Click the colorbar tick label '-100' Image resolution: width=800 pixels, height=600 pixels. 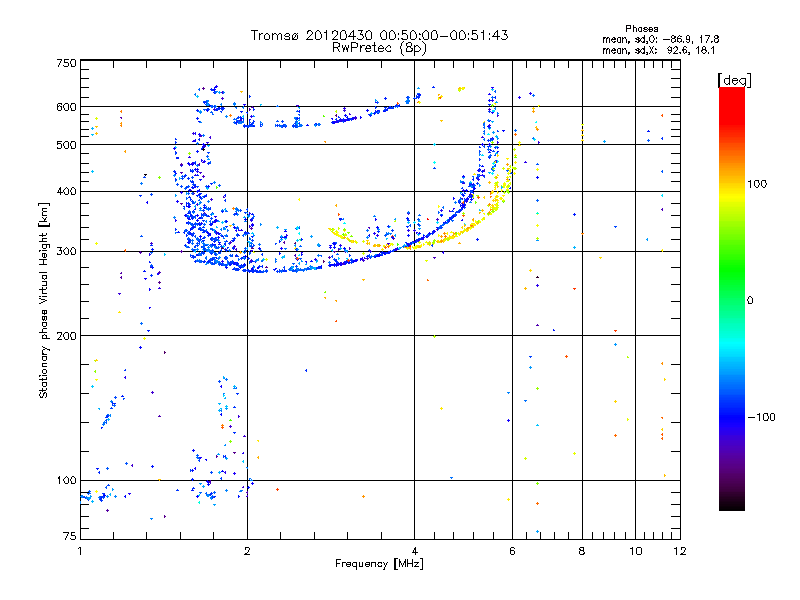(761, 417)
